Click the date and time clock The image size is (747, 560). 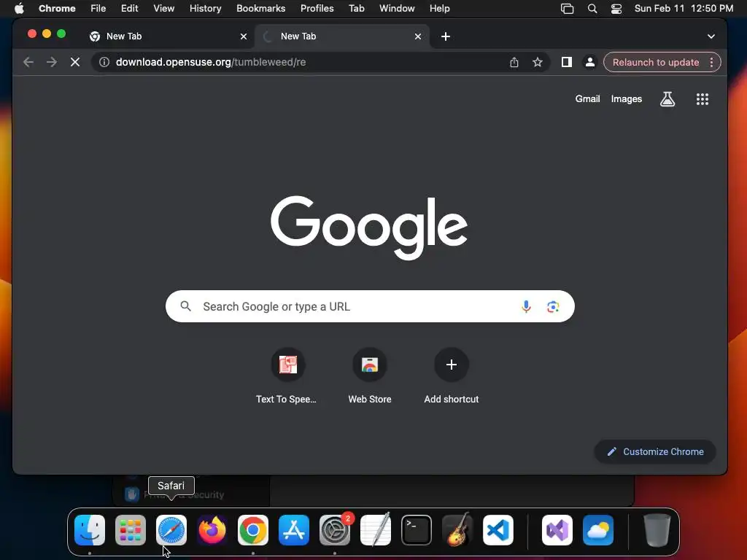(684, 8)
